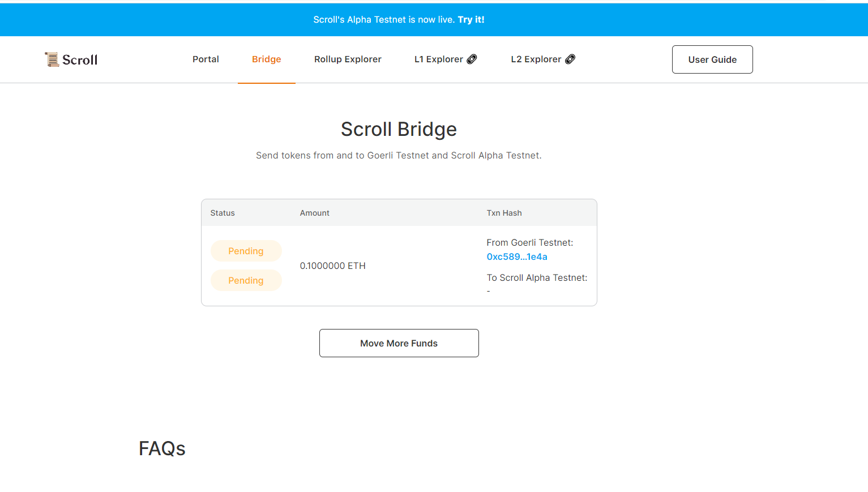Open Goerli transaction hash 0xc589...1e4a

(517, 256)
